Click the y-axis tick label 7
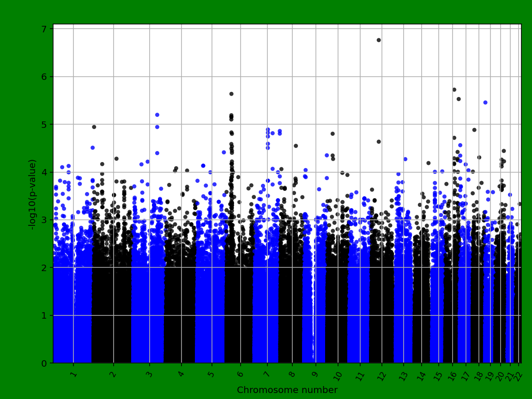 pyautogui.click(x=45, y=28)
